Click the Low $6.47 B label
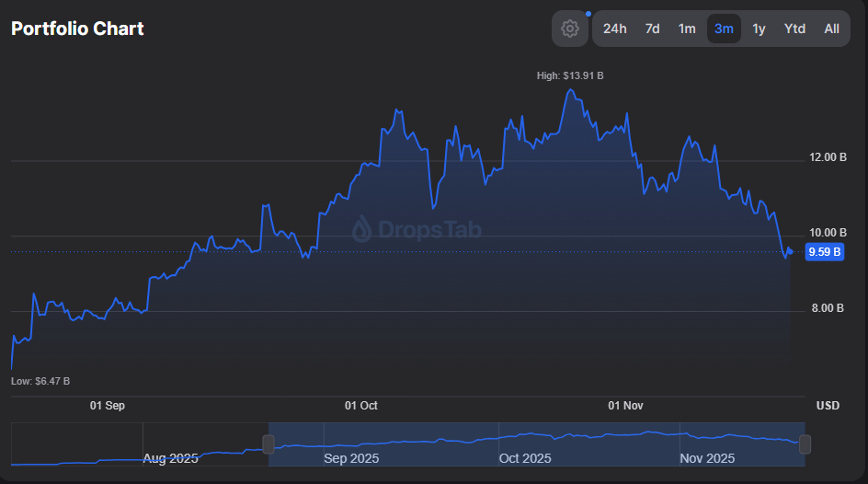Image resolution: width=868 pixels, height=484 pixels. [40, 381]
